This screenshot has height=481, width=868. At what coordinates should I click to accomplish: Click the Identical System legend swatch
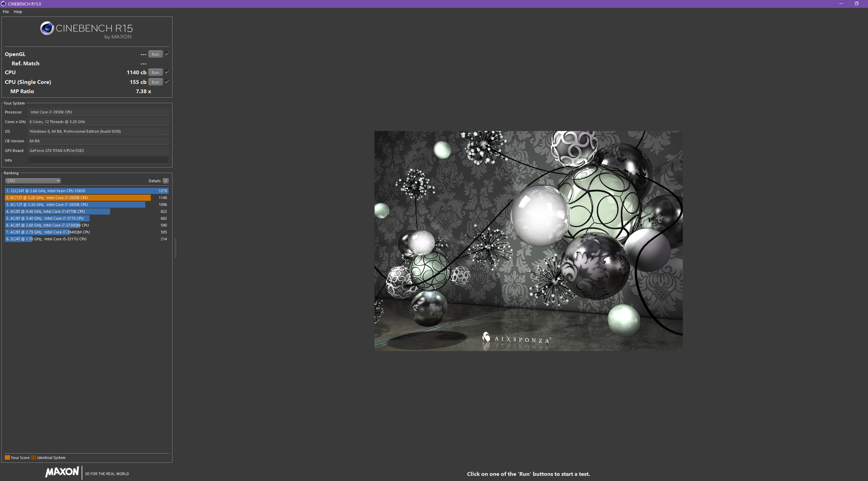coord(33,458)
